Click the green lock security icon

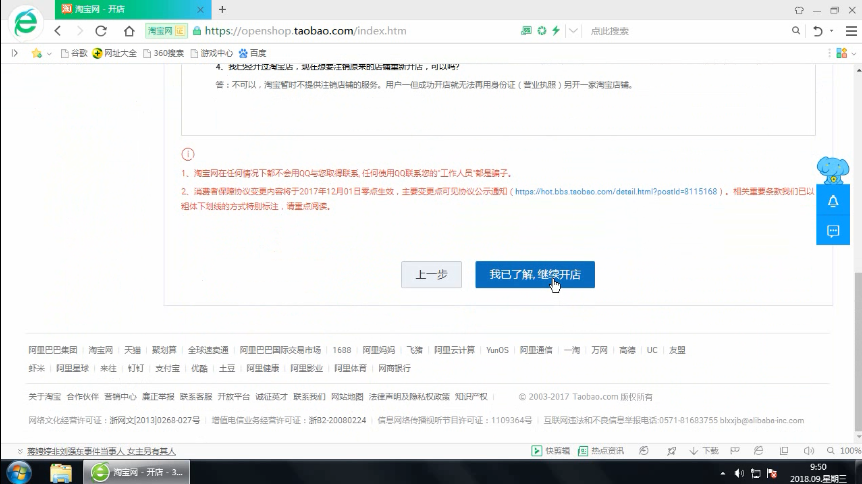pyautogui.click(x=197, y=31)
